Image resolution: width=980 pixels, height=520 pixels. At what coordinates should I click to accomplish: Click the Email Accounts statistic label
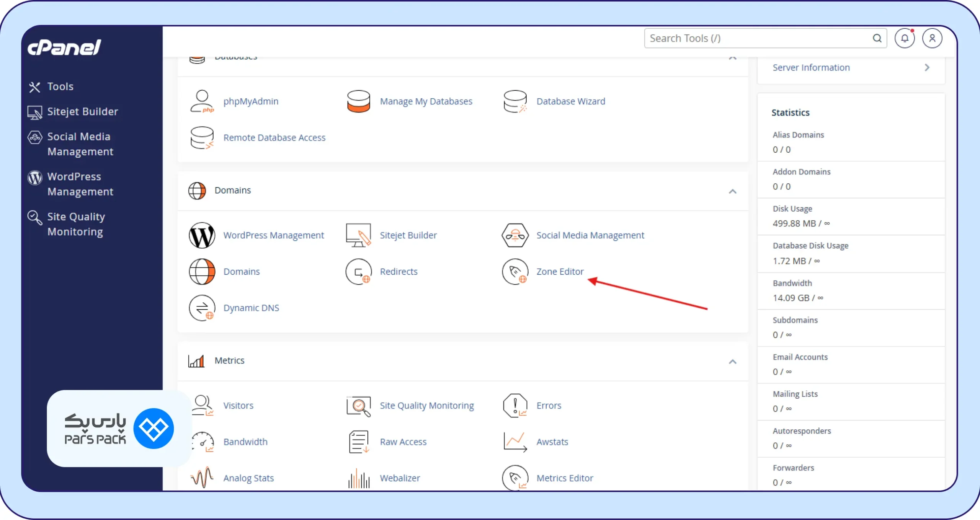[x=800, y=357]
